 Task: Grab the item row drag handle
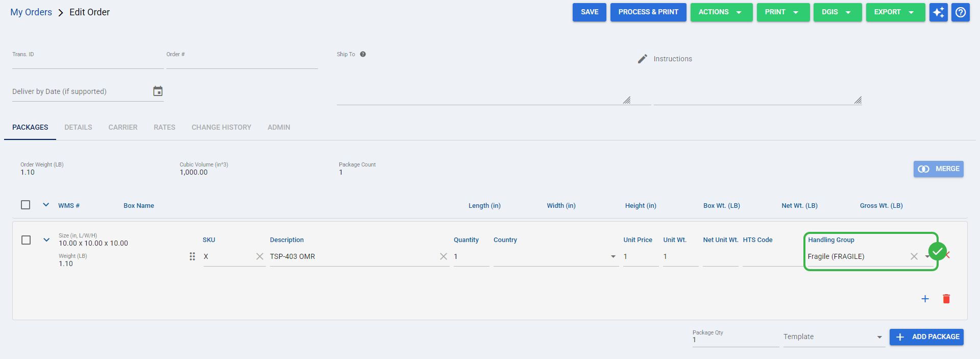[192, 256]
